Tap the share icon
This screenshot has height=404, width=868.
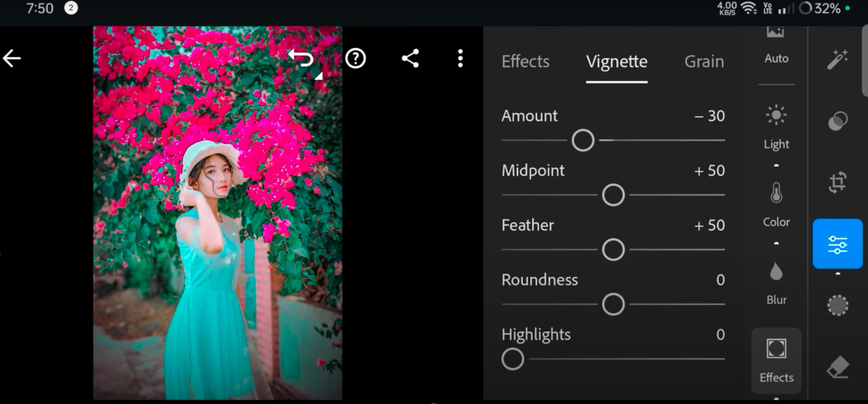coord(410,58)
